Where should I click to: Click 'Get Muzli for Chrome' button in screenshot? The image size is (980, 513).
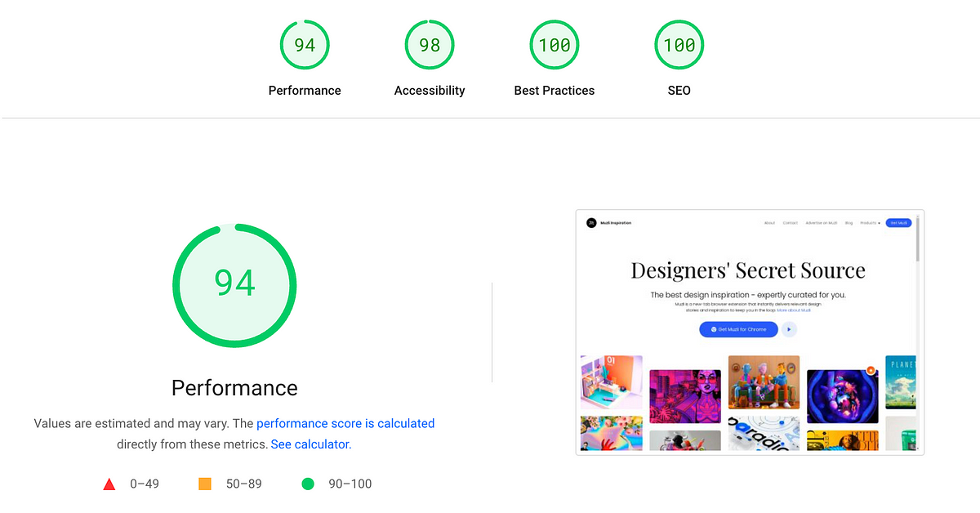[x=738, y=329]
